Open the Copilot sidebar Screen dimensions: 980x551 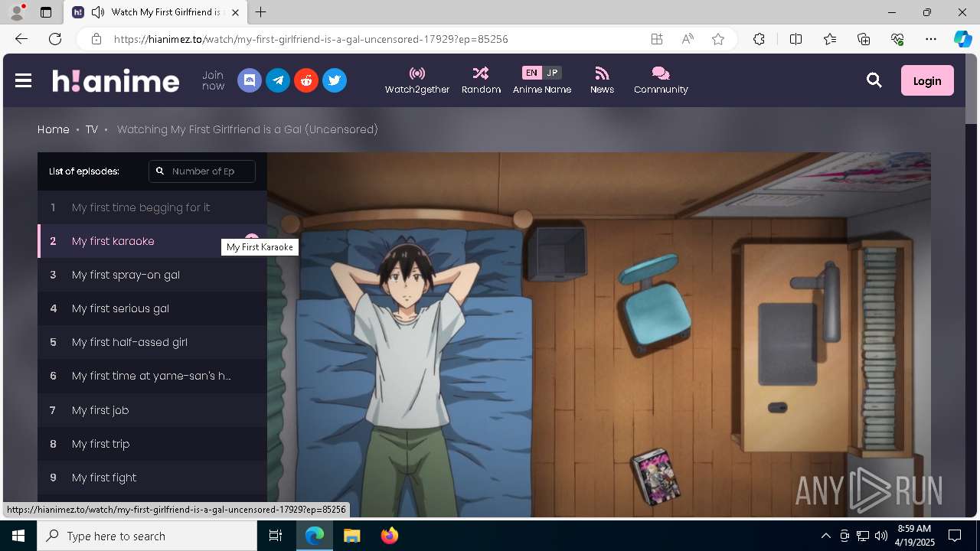coord(963,39)
